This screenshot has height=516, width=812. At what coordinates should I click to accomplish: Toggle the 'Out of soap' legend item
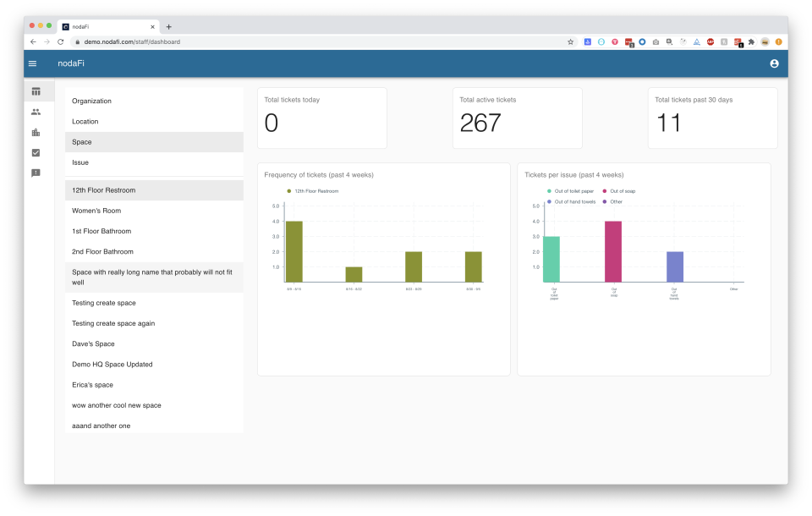(x=622, y=191)
